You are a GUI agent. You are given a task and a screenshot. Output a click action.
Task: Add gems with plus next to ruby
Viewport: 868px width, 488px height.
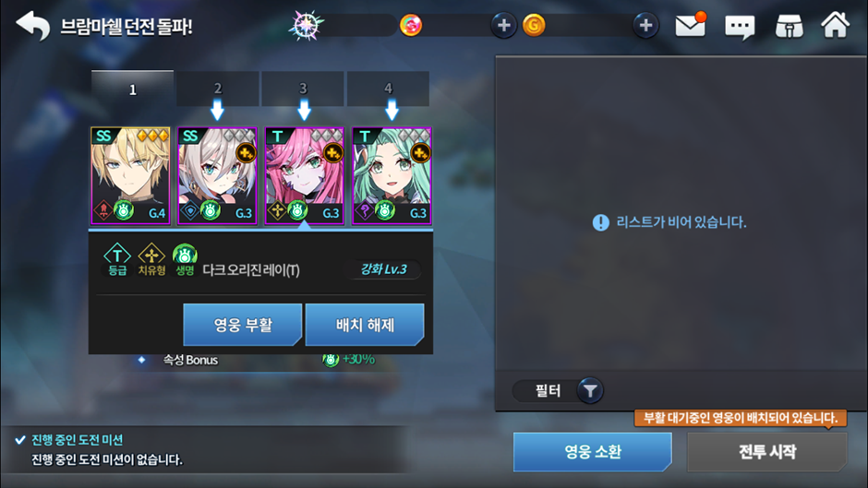[x=504, y=26]
